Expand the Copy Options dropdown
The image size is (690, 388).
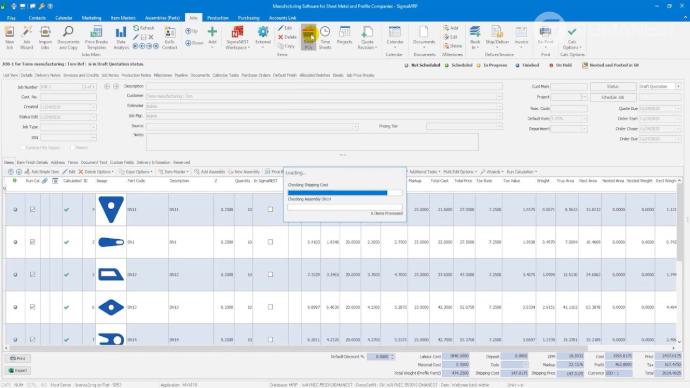[136, 172]
